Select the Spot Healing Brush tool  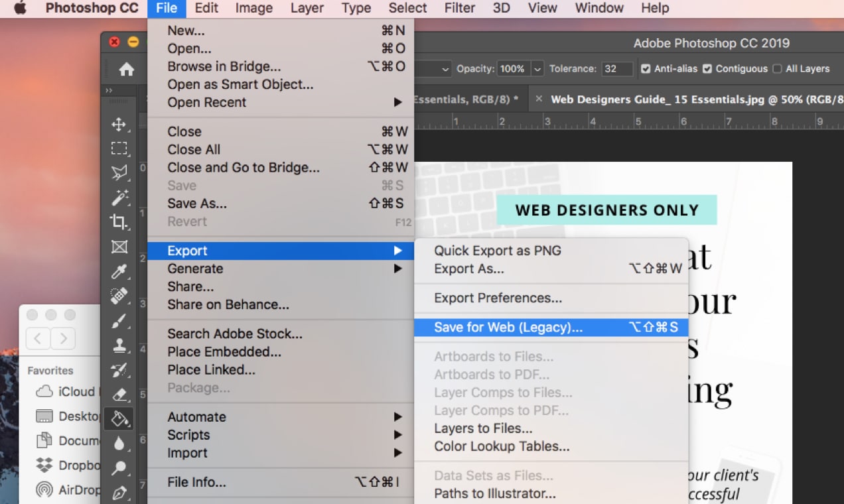tap(119, 296)
